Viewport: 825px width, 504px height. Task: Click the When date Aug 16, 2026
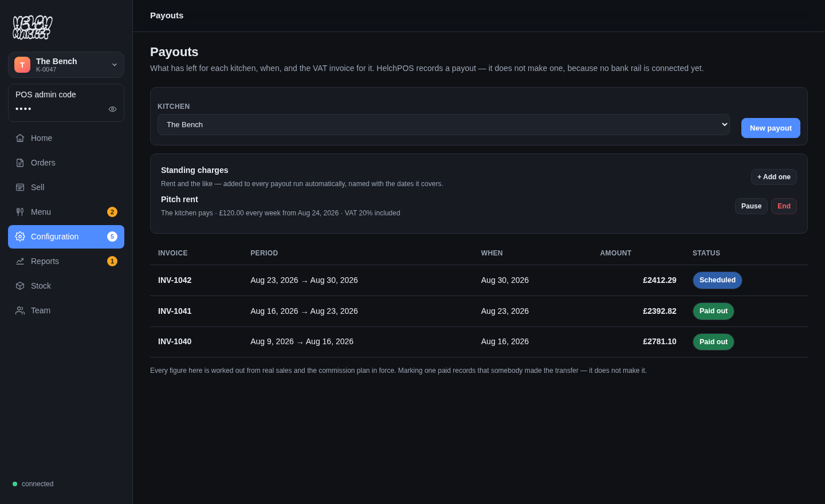click(x=505, y=341)
